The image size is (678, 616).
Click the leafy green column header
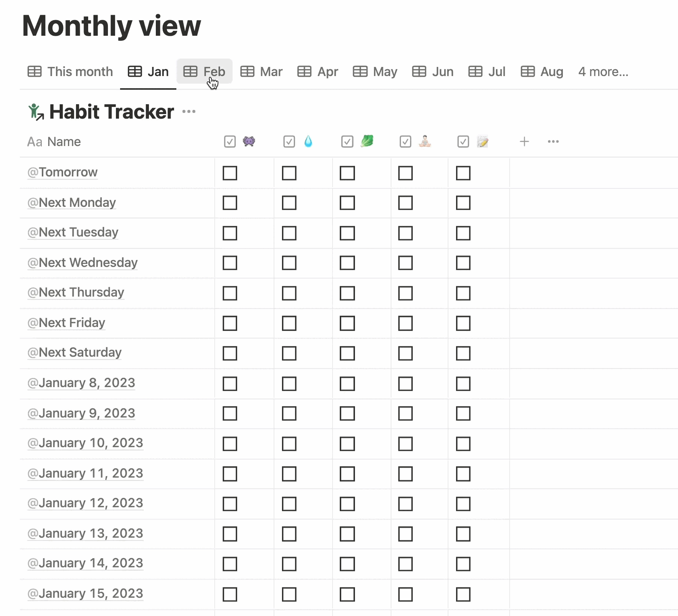pos(357,141)
